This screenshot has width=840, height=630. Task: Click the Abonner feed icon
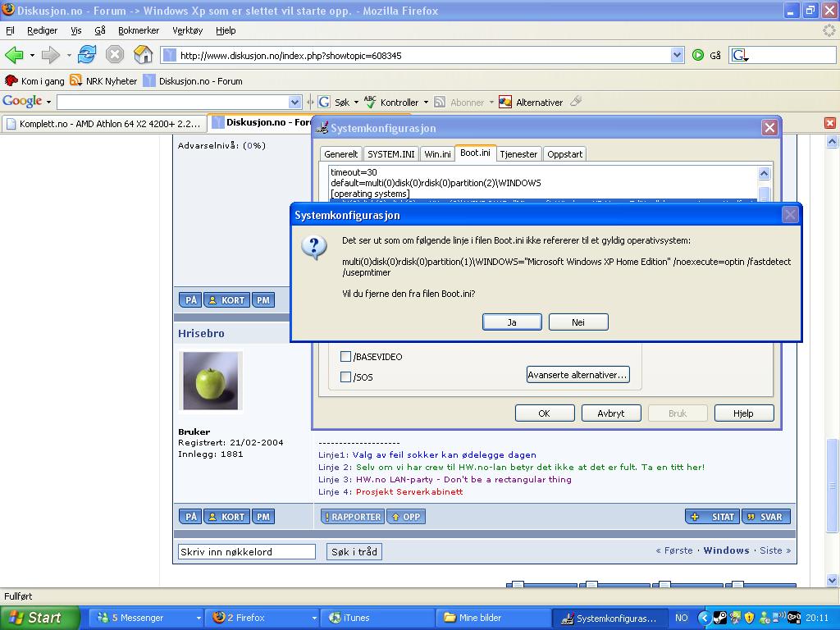(440, 102)
